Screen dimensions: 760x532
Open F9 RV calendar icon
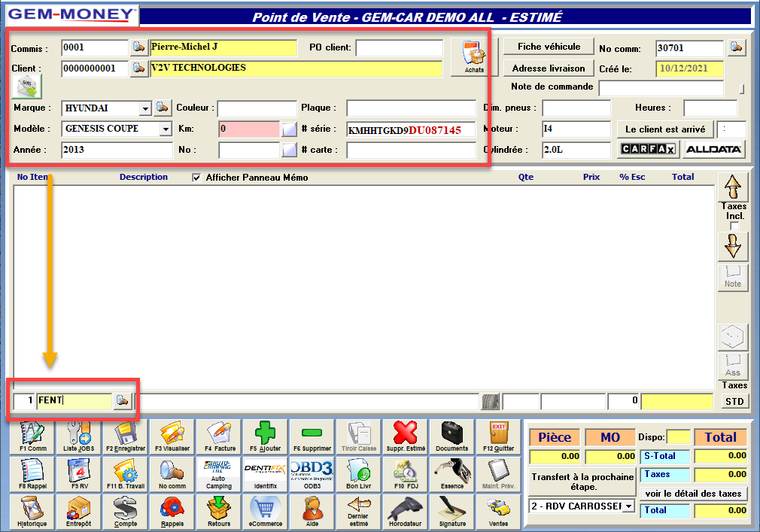coord(79,474)
